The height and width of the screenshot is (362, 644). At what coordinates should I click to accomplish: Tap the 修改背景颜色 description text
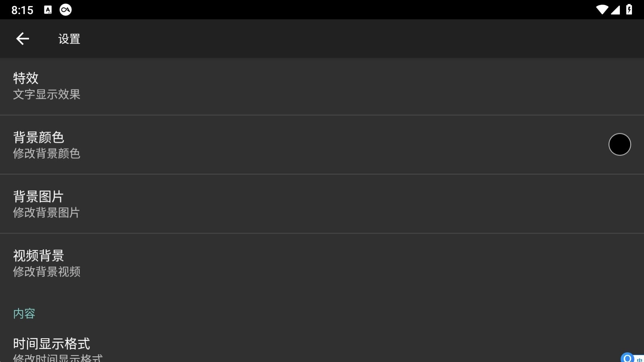click(x=47, y=153)
